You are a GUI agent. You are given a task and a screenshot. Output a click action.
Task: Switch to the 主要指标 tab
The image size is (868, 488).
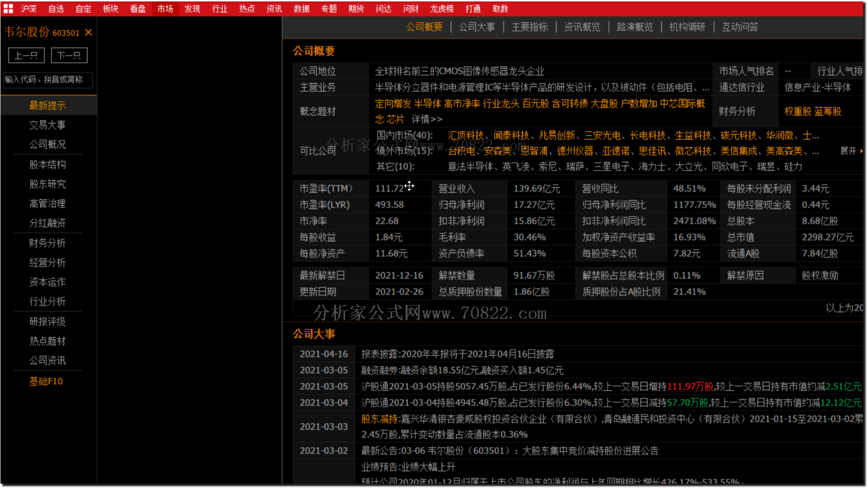click(x=529, y=27)
